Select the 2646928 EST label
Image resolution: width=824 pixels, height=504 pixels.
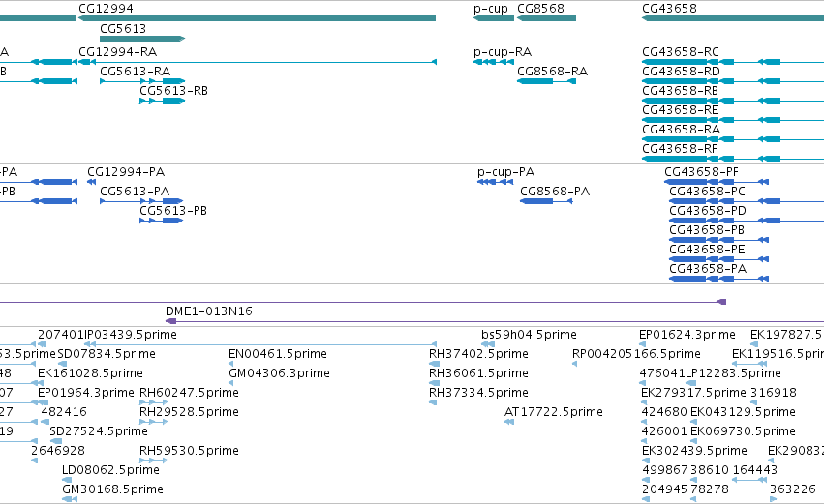point(58,451)
